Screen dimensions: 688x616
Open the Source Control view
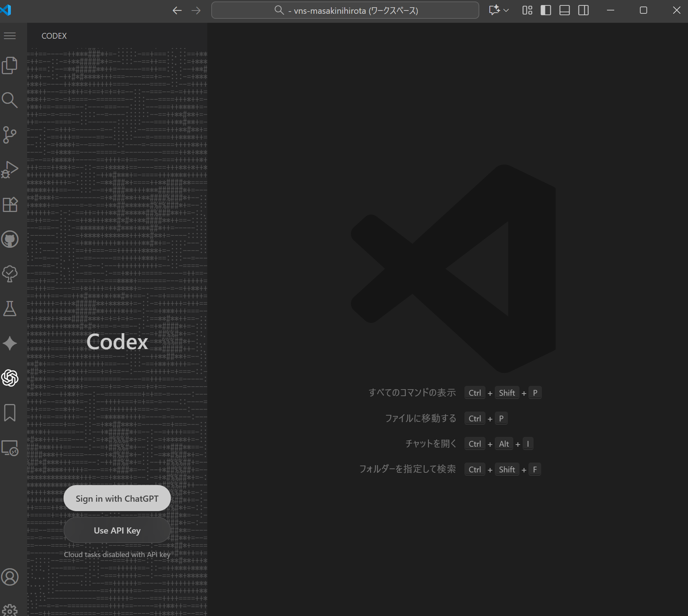[x=10, y=135]
